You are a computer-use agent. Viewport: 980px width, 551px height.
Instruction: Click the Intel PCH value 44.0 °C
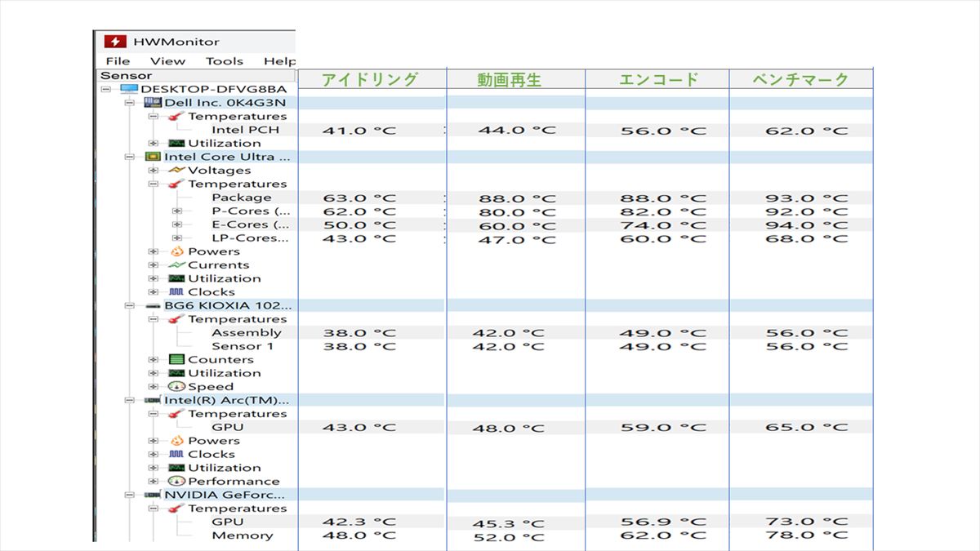point(519,131)
